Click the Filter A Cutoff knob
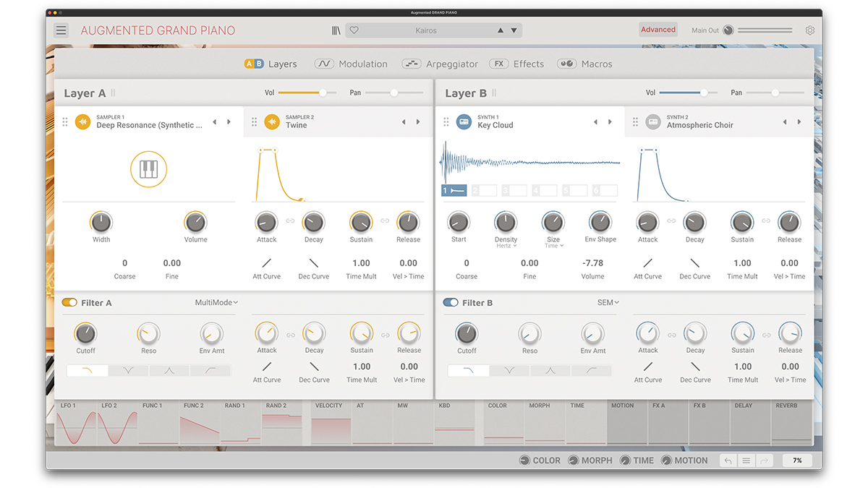 coord(85,333)
